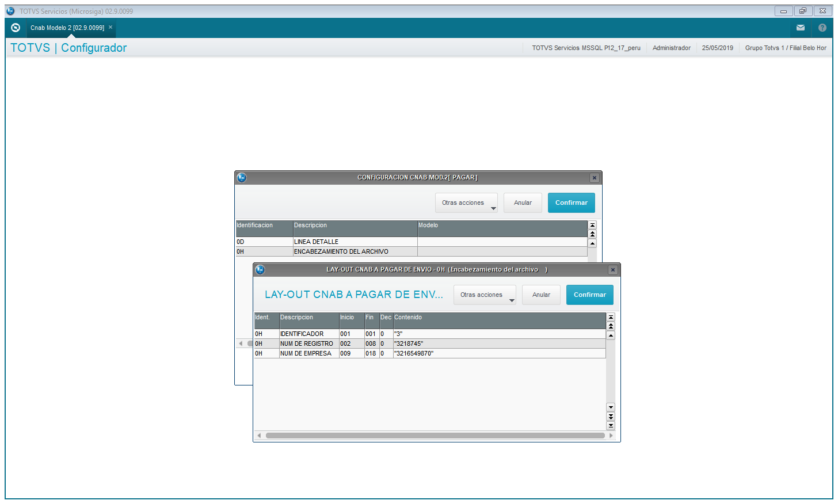Click the Fin column header
Screen dimensions: 838x504
click(372, 320)
